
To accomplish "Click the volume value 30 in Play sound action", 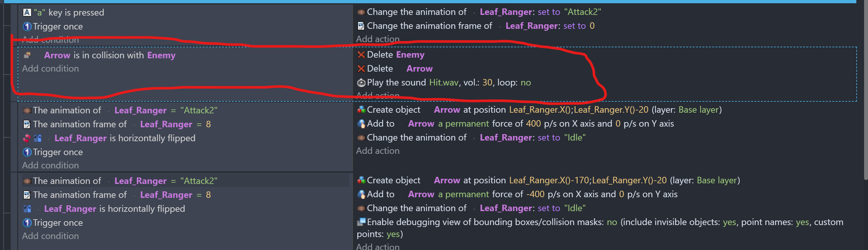I will click(487, 83).
